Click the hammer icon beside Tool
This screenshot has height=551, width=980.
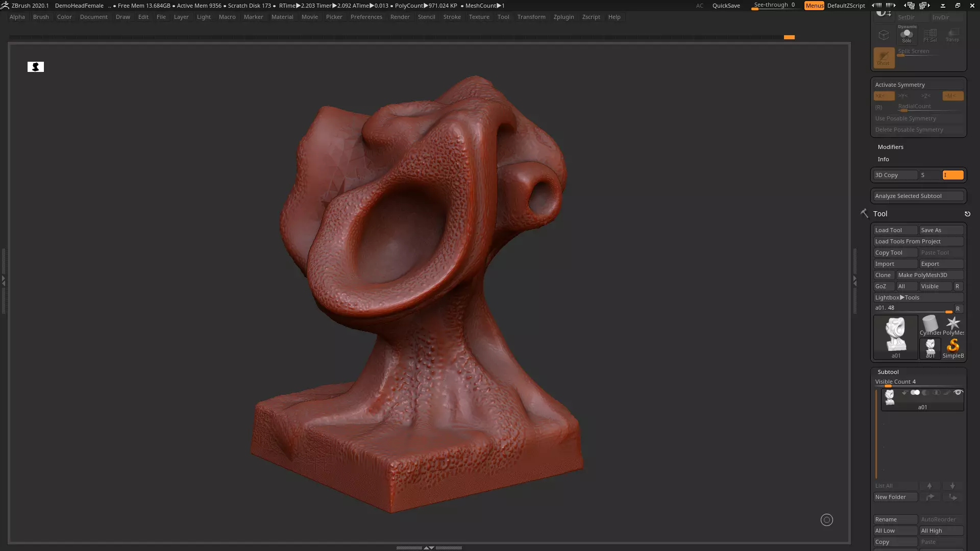864,213
